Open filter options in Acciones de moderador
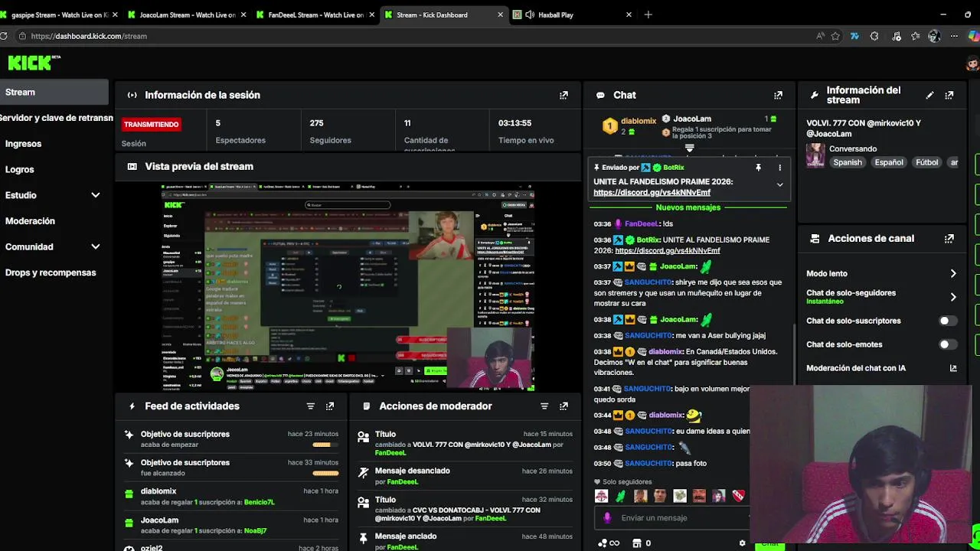This screenshot has width=980, height=551. (x=544, y=406)
